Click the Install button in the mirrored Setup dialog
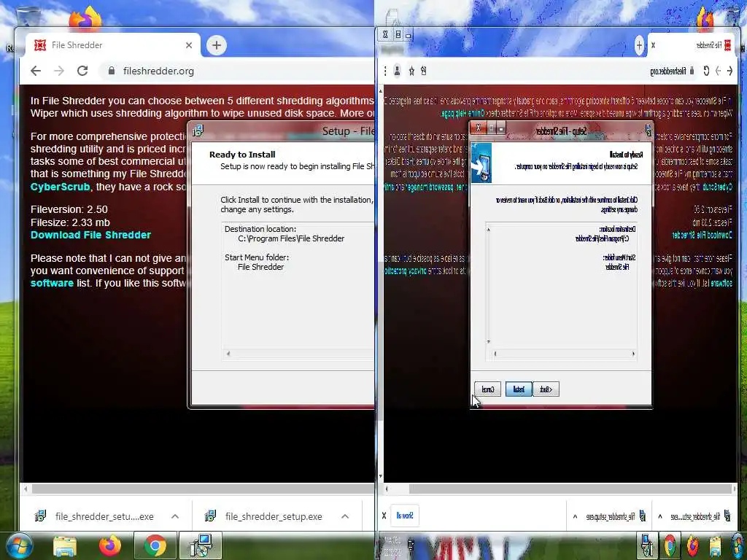The height and width of the screenshot is (560, 747). coord(519,389)
